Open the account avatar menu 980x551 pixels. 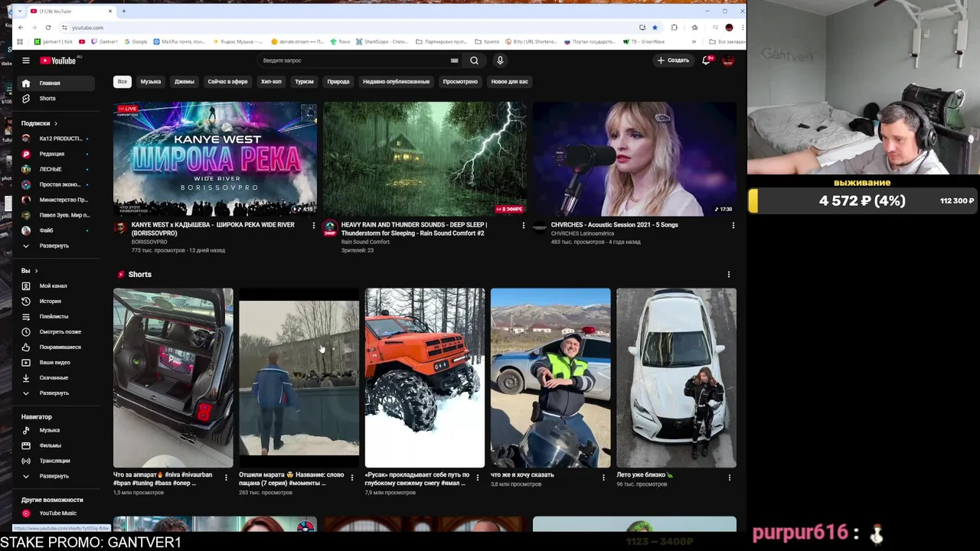[728, 60]
